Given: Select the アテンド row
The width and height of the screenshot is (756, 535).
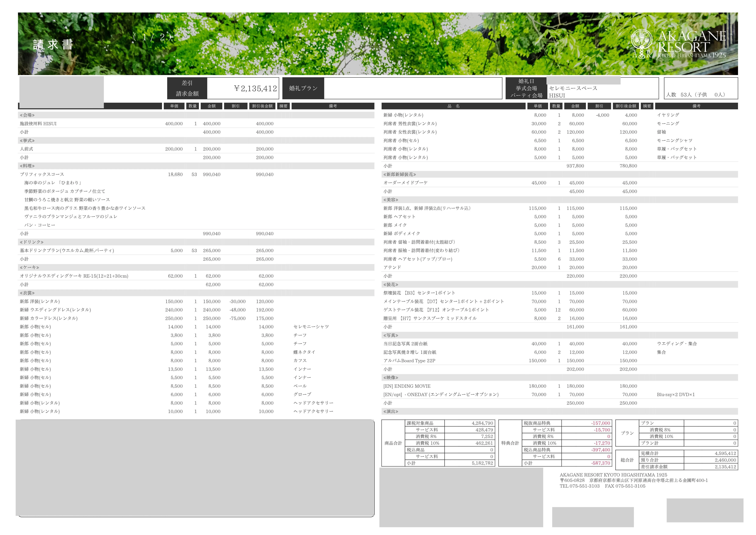Looking at the screenshot, I should (560, 267).
